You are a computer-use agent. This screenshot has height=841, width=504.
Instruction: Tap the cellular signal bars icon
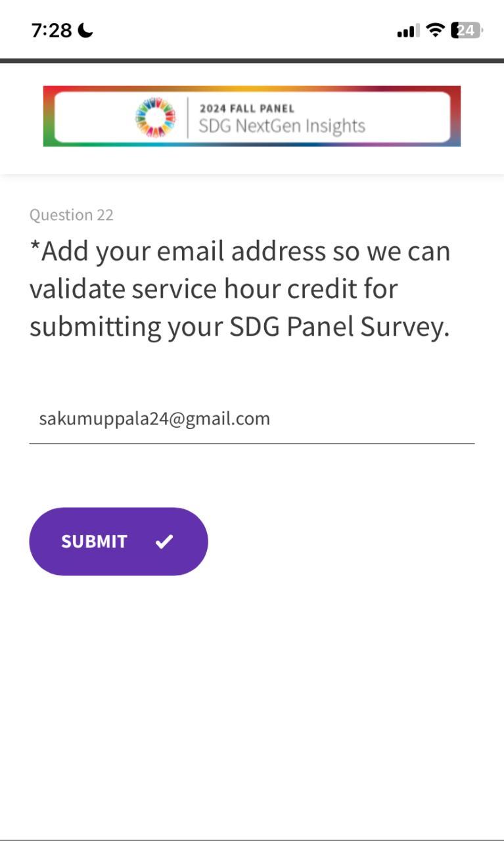[407, 30]
